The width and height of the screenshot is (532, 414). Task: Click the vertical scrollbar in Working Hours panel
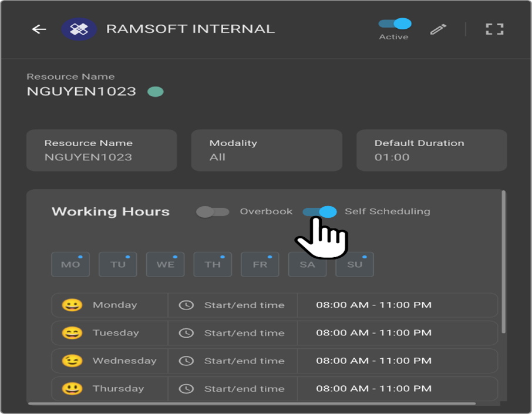tap(503, 262)
